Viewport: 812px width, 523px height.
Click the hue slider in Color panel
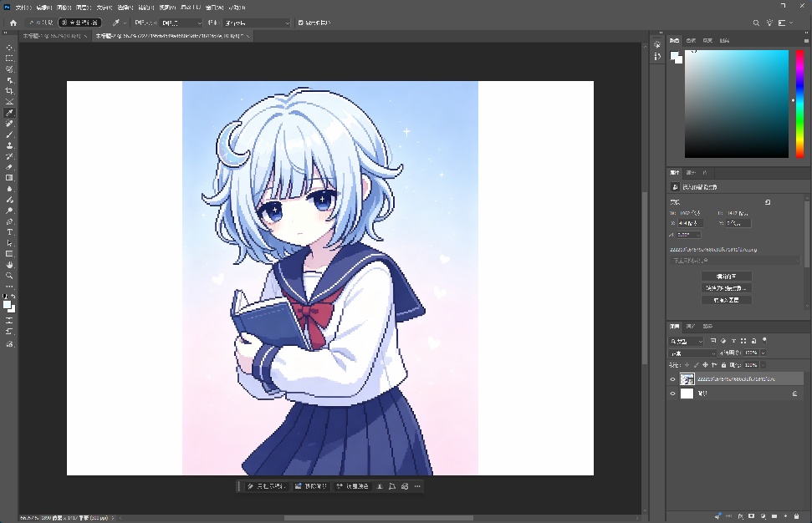coord(799,104)
